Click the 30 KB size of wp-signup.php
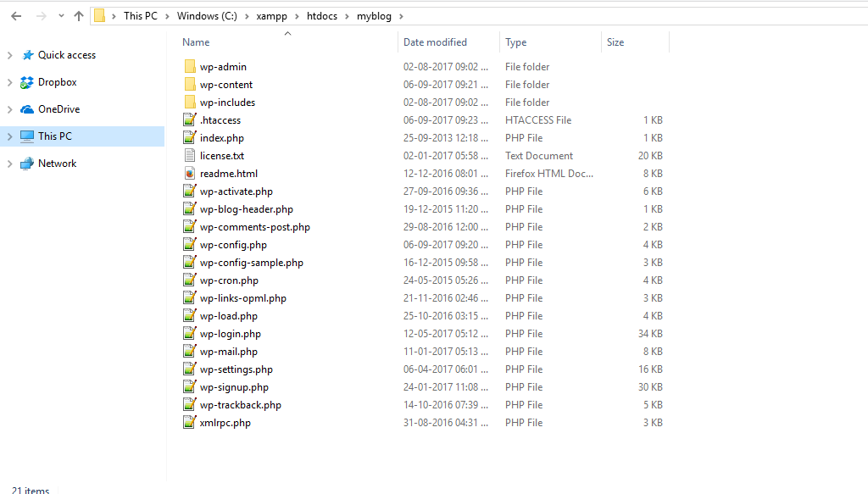The width and height of the screenshot is (868, 494). pos(650,387)
